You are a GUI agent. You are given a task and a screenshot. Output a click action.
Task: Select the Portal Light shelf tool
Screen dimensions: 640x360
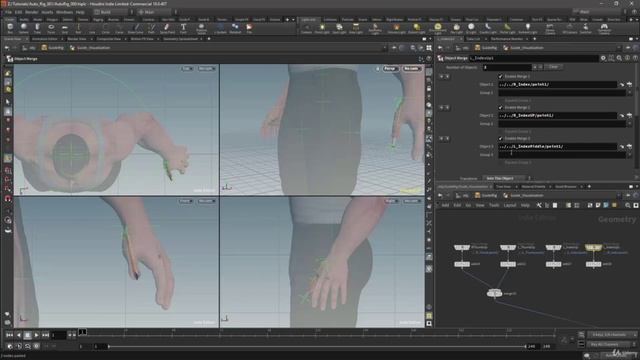pyautogui.click(x=507, y=28)
